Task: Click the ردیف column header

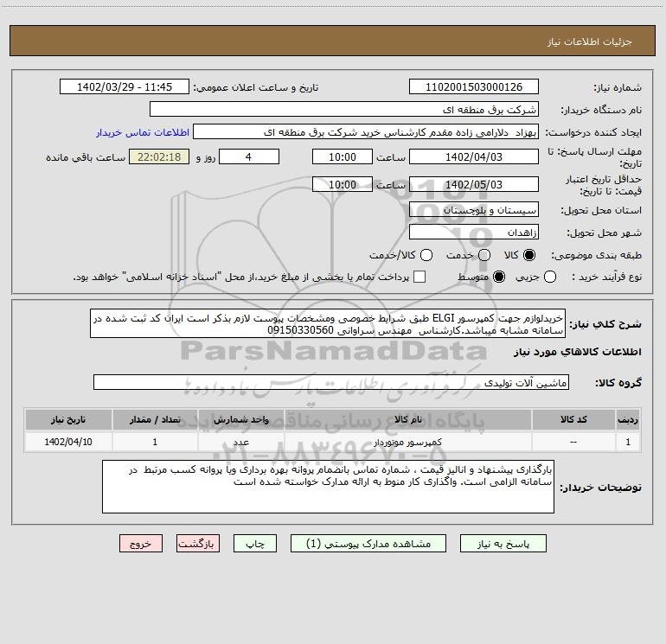Action: [x=628, y=419]
